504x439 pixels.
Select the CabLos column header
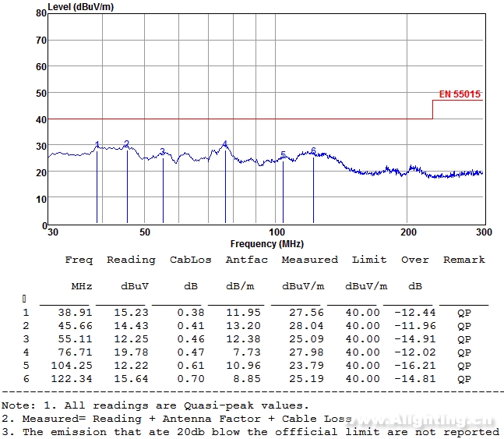pyautogui.click(x=191, y=260)
